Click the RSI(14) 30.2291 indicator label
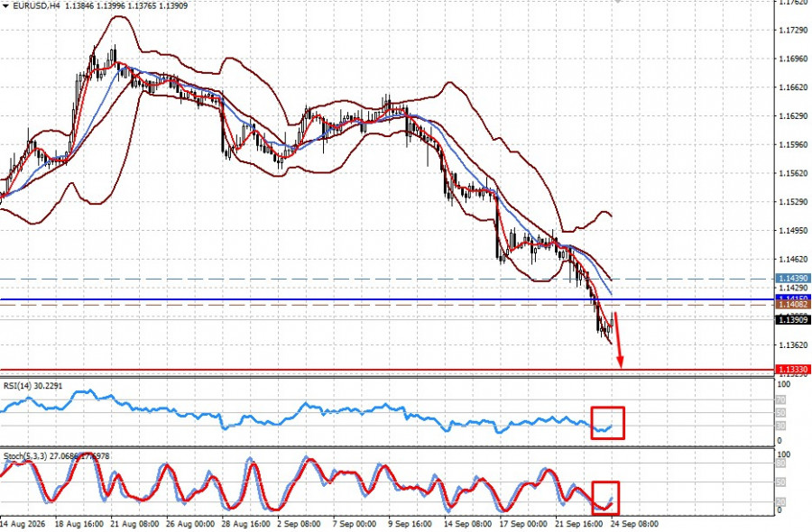This screenshot has height=532, width=812. point(33,386)
